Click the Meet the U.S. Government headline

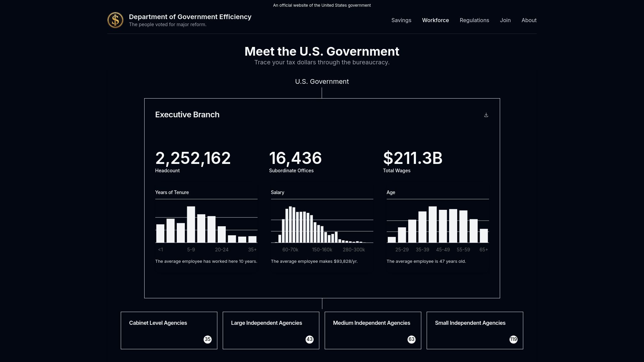point(322,51)
